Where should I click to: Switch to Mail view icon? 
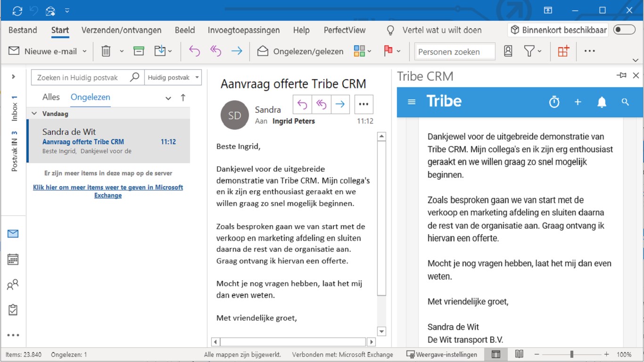[x=13, y=234]
